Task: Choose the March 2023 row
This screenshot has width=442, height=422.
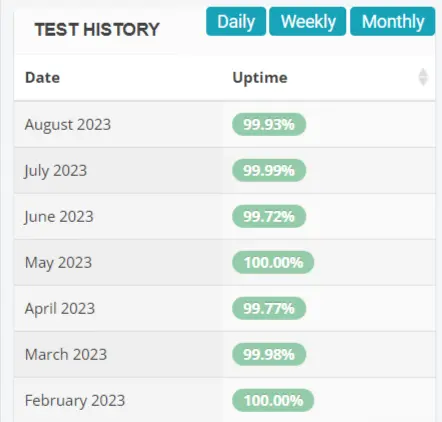Action: click(x=225, y=354)
